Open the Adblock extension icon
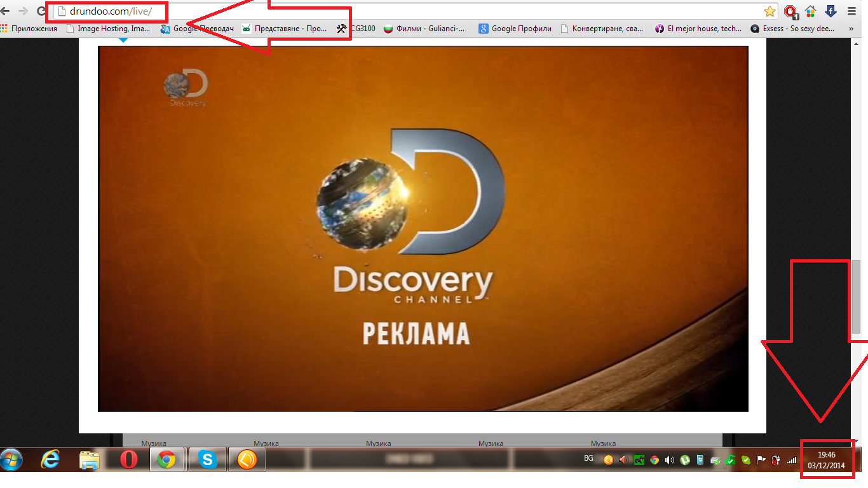Image resolution: width=868 pixels, height=488 pixels. 790,11
